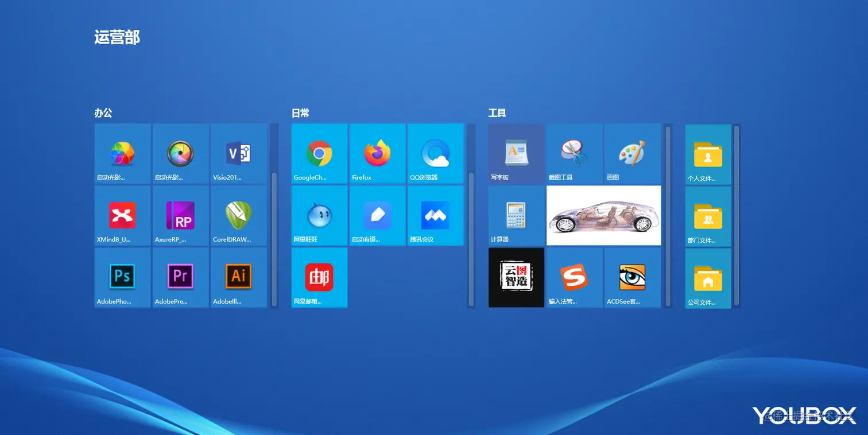Open the Adobe Premiere tile
Image resolution: width=868 pixels, height=435 pixels.
[181, 278]
